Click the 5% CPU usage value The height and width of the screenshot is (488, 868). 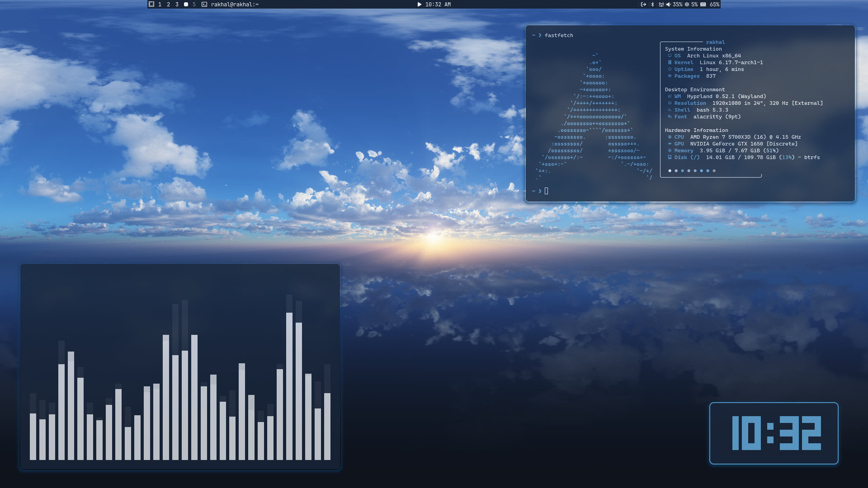tap(694, 5)
